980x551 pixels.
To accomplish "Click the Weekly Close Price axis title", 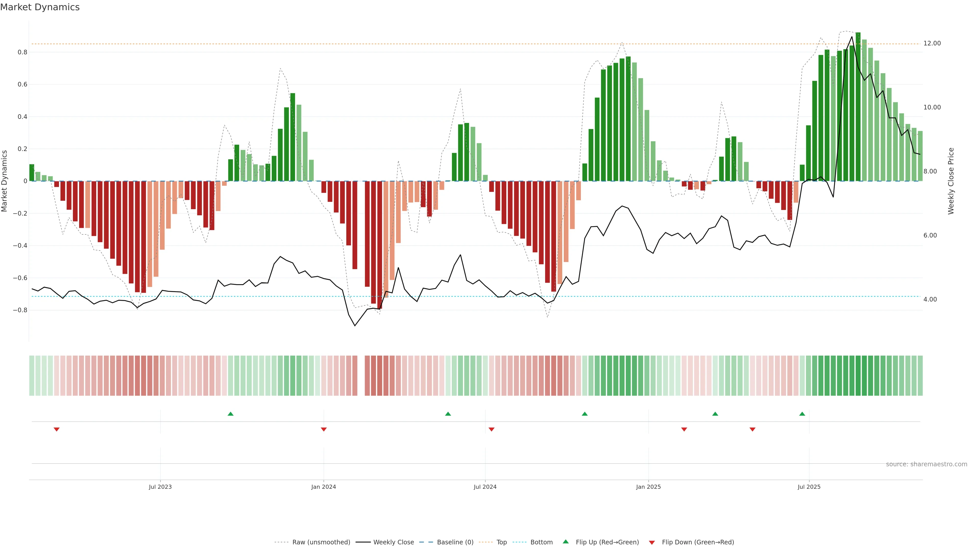I will pos(951,181).
